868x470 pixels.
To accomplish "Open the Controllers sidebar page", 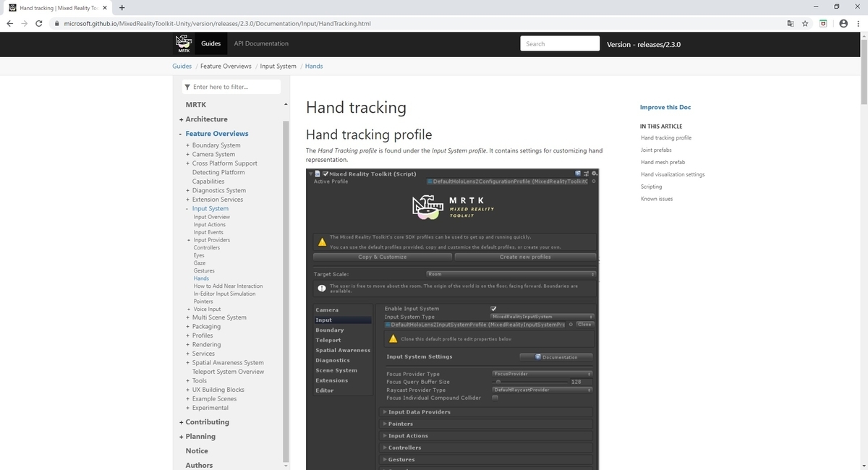I will (207, 247).
